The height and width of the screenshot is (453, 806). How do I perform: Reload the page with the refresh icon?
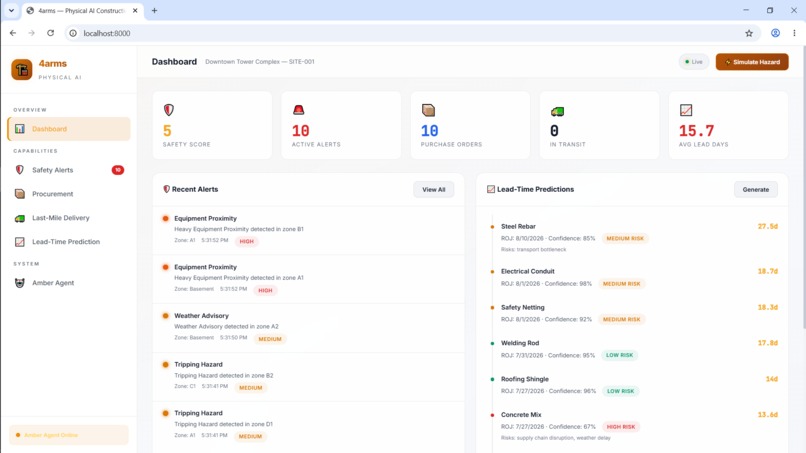click(x=50, y=33)
